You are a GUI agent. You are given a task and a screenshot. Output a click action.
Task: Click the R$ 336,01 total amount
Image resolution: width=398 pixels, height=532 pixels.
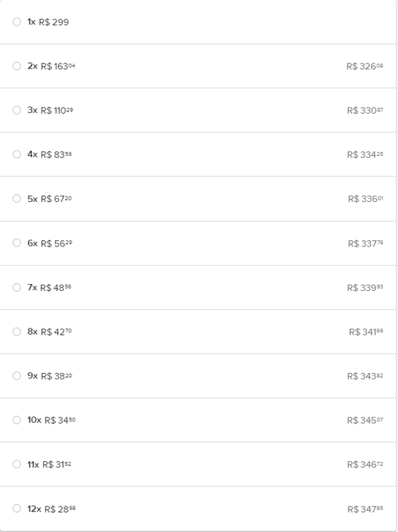click(365, 199)
